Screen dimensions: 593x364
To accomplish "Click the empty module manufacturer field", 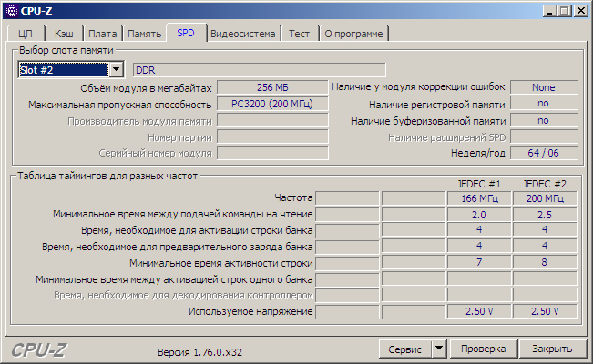I will point(272,121).
